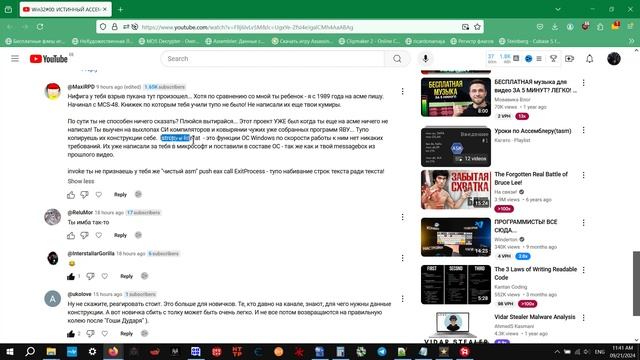Viewport: 640px width, 360px height.
Task: Go back in browser history
Action: coord(10,27)
